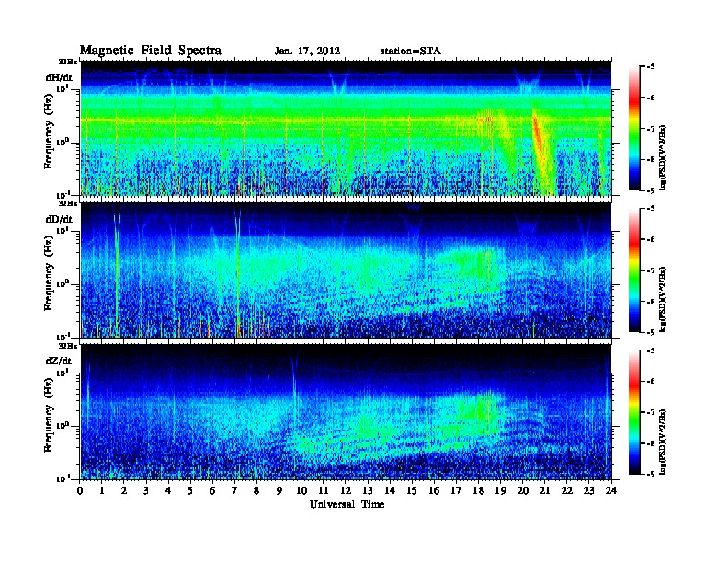Click hour tick label "24" on time axis

[x=611, y=490]
